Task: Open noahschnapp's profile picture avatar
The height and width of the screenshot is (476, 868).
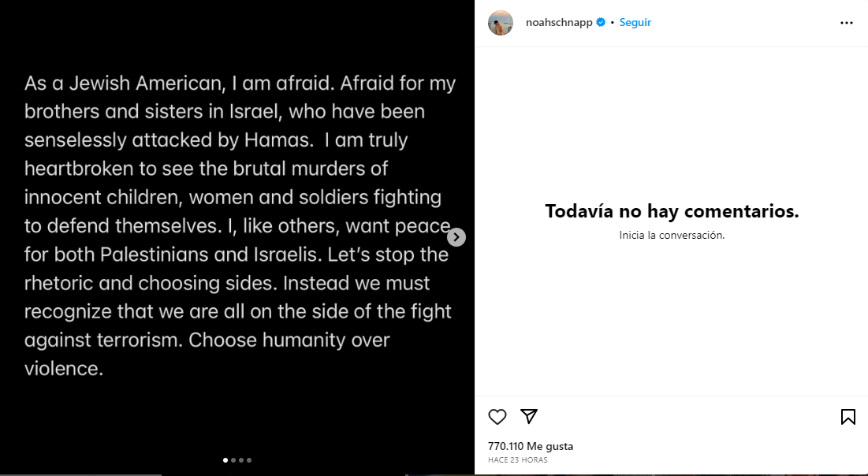Action: pyautogui.click(x=501, y=23)
